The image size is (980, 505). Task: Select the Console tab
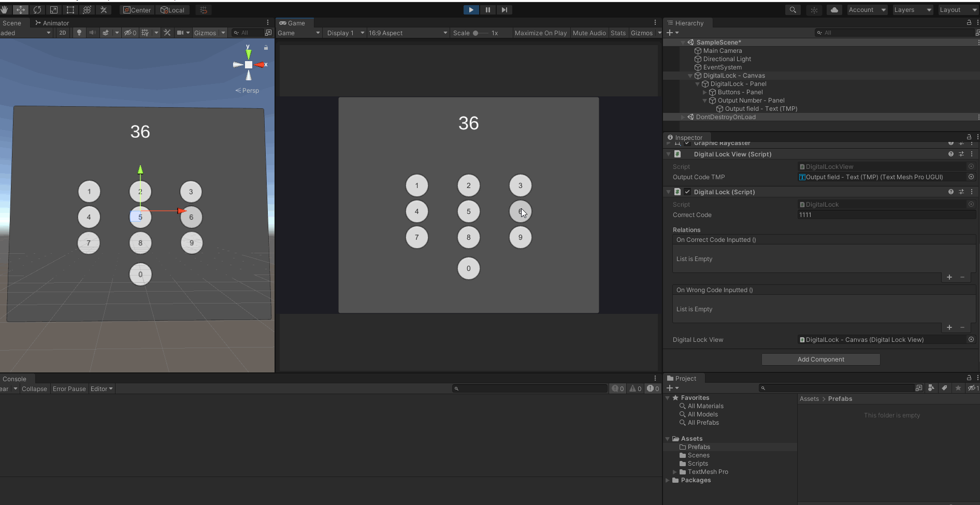[14, 379]
